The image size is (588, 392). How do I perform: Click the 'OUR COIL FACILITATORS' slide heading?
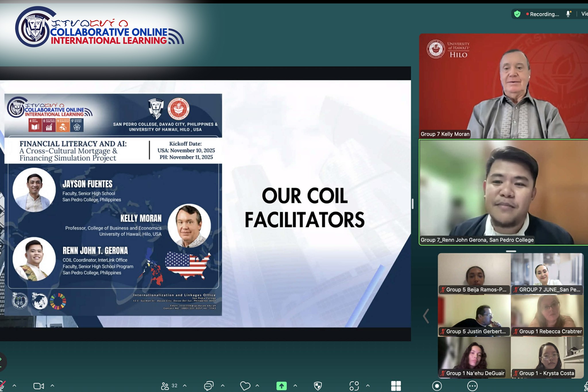click(305, 208)
